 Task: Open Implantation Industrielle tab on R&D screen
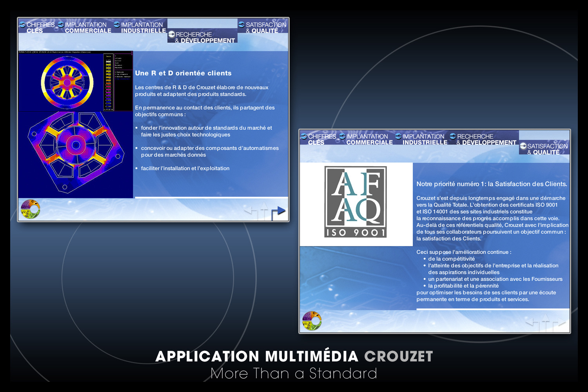pos(140,27)
